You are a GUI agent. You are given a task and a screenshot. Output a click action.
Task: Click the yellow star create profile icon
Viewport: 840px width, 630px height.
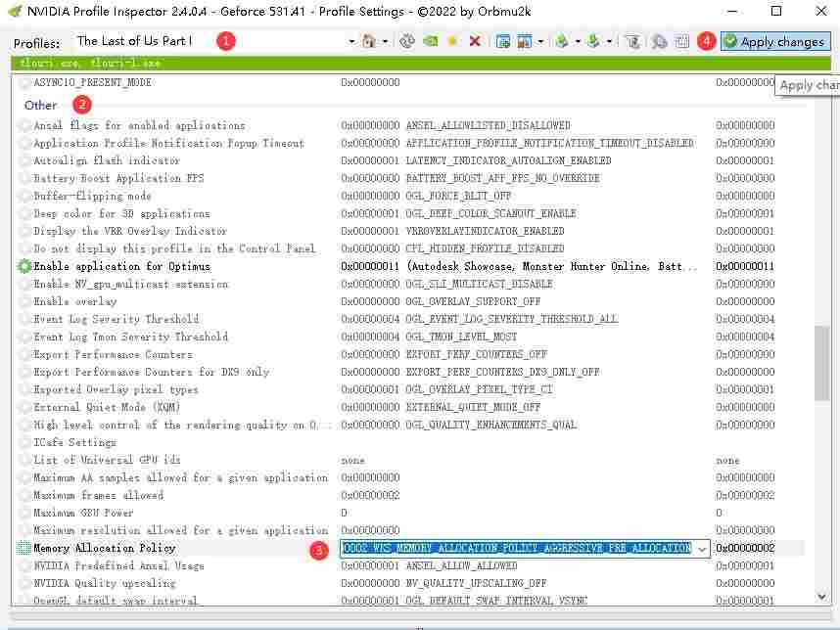pyautogui.click(x=452, y=41)
